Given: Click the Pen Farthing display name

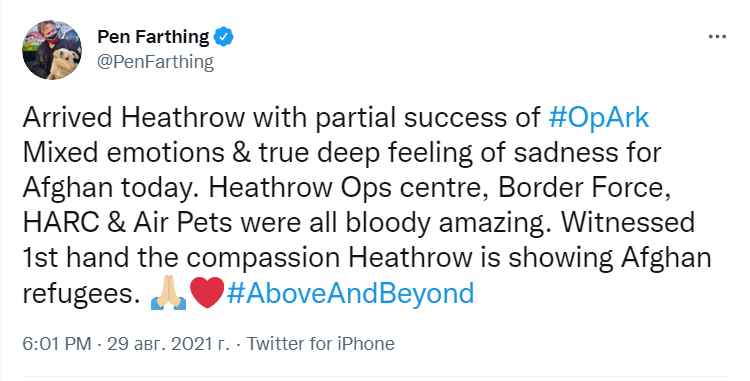Looking at the screenshot, I should click(x=153, y=37).
